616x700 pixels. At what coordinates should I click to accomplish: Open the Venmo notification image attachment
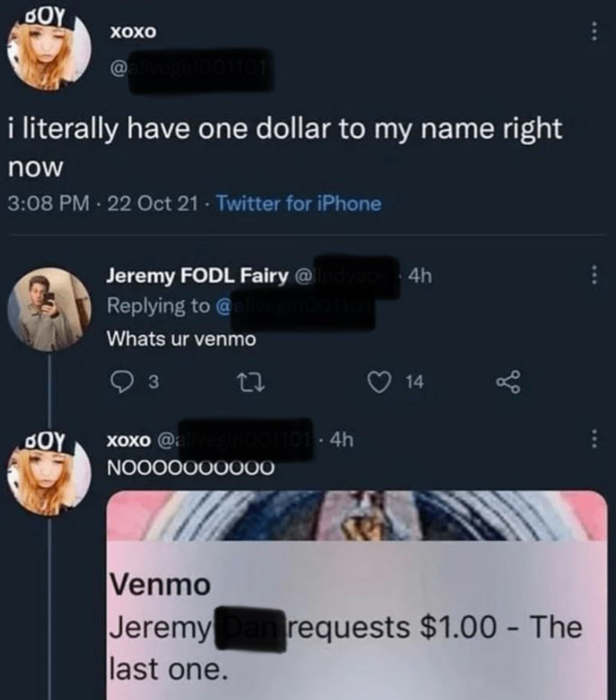click(x=357, y=595)
